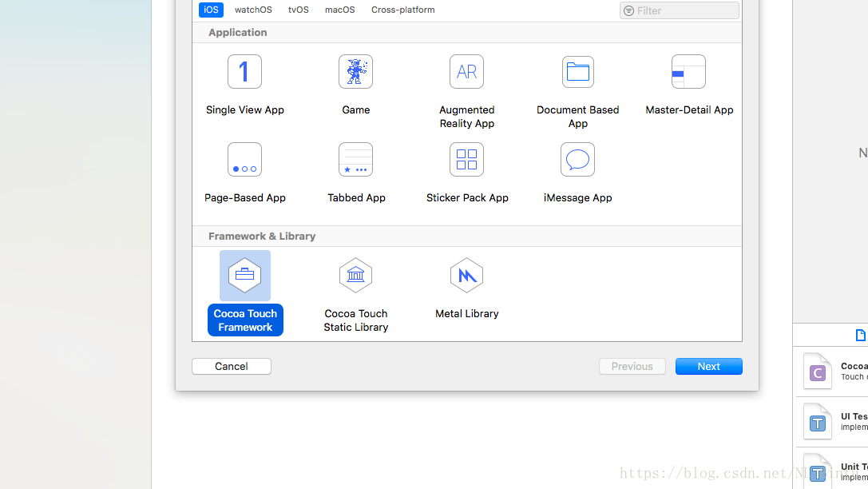Open the file template library icon
Image resolution: width=868 pixels, height=489 pixels.
[x=860, y=335]
